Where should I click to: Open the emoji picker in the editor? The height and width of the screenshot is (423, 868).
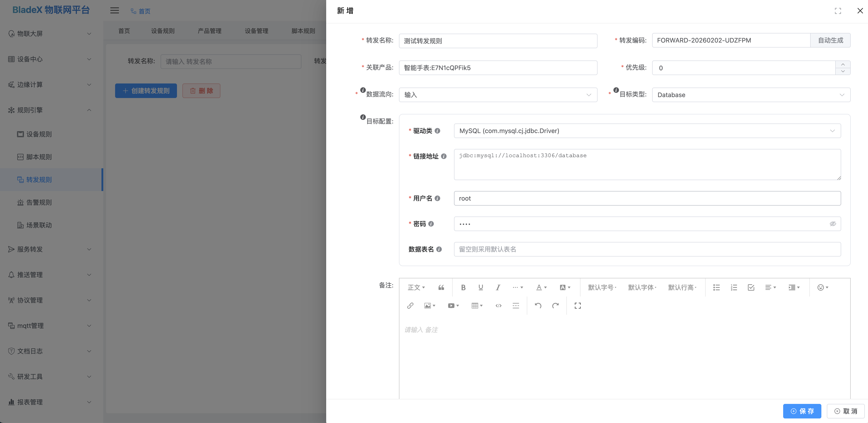pyautogui.click(x=821, y=287)
